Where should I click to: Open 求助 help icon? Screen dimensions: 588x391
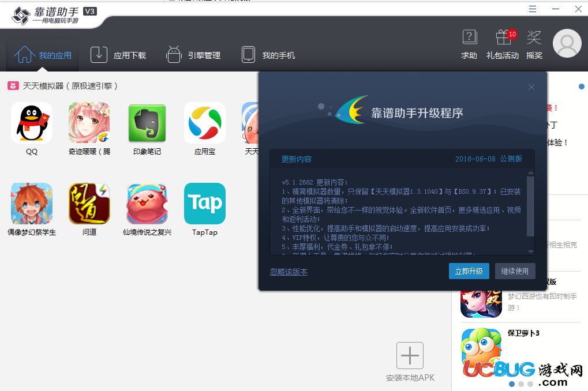pyautogui.click(x=470, y=37)
